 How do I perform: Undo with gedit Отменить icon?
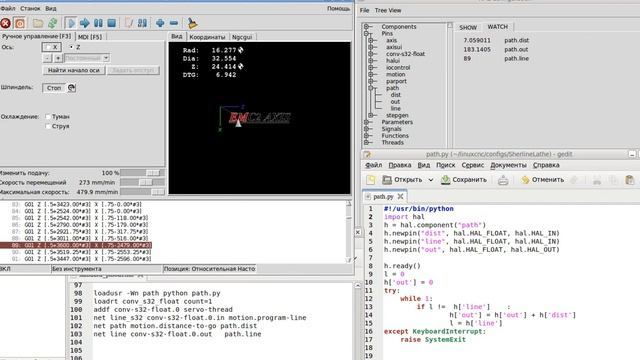(525, 180)
